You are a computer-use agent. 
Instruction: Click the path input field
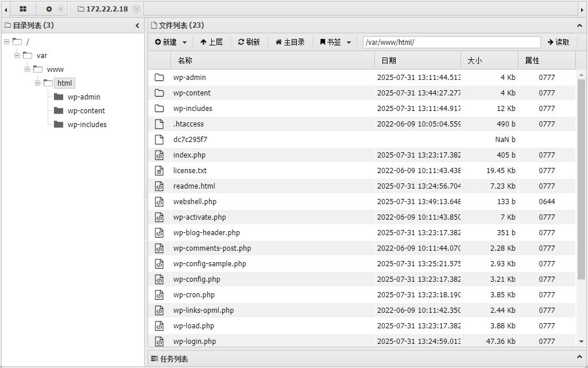[451, 42]
